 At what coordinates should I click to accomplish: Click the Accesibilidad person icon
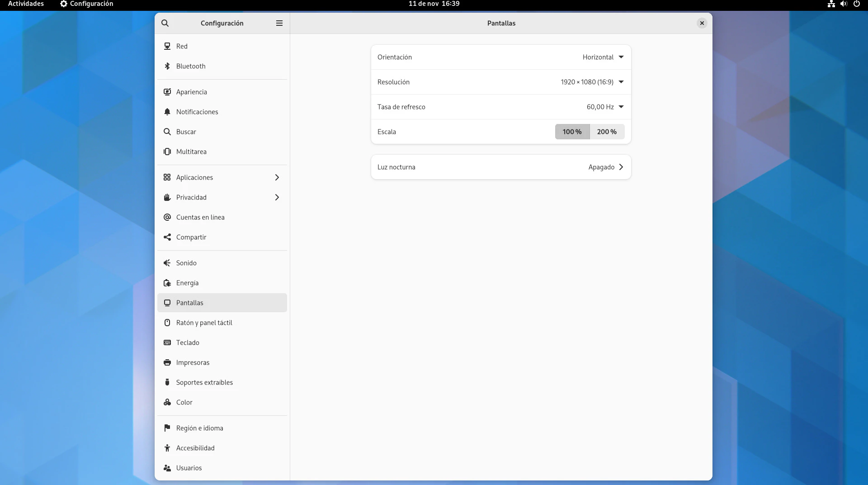tap(167, 448)
